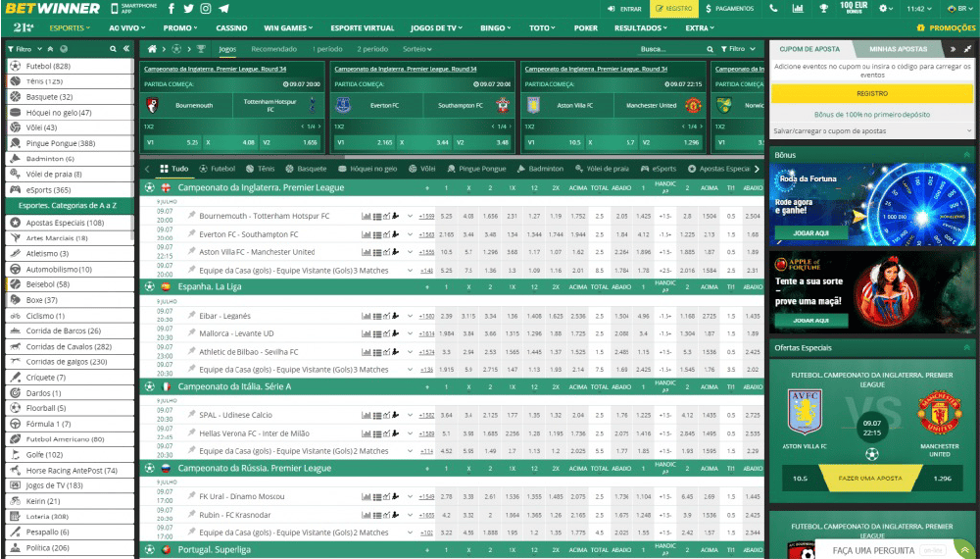Image resolution: width=980 pixels, height=559 pixels.
Task: Click the BETWINNER logo
Action: coord(53,9)
